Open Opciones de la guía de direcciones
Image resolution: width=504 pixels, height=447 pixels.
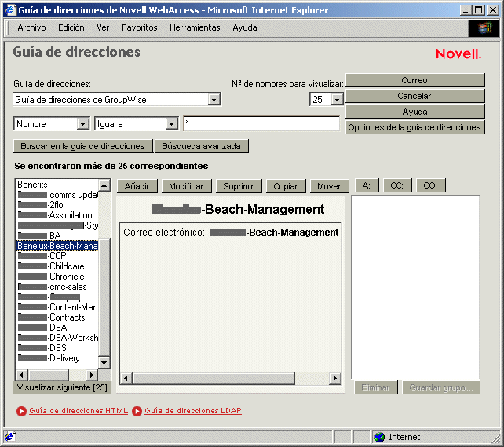click(x=415, y=127)
